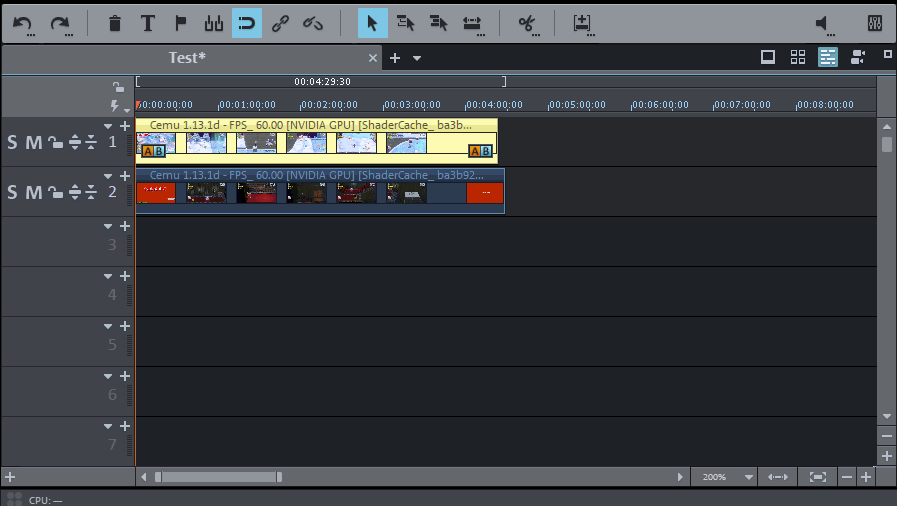Lock track 2 padlock icon

click(x=55, y=192)
